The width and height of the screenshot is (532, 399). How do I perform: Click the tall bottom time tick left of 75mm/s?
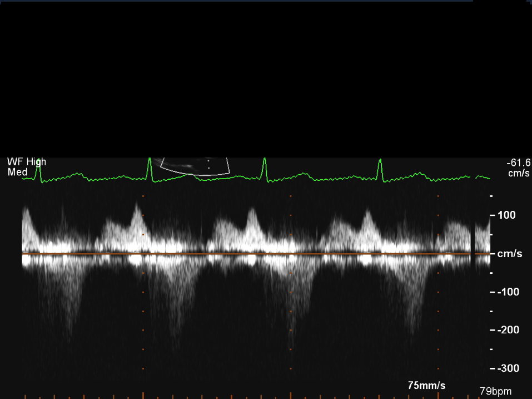(x=290, y=395)
